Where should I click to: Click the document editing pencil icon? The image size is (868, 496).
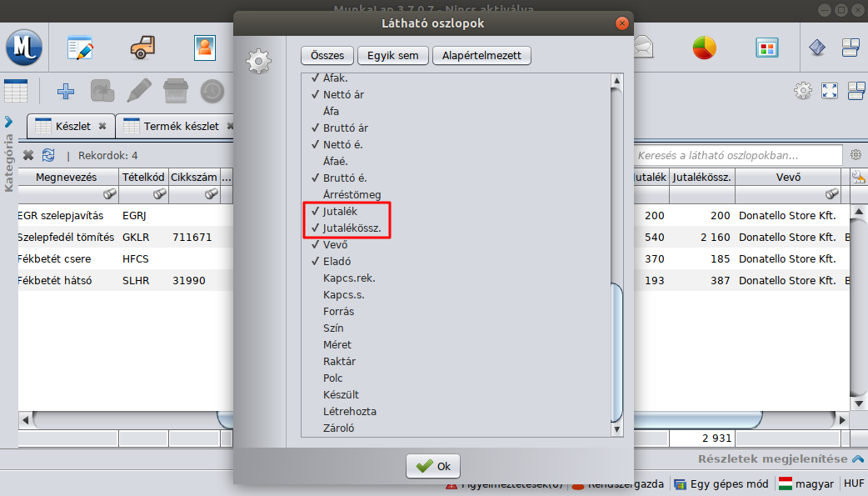point(81,48)
